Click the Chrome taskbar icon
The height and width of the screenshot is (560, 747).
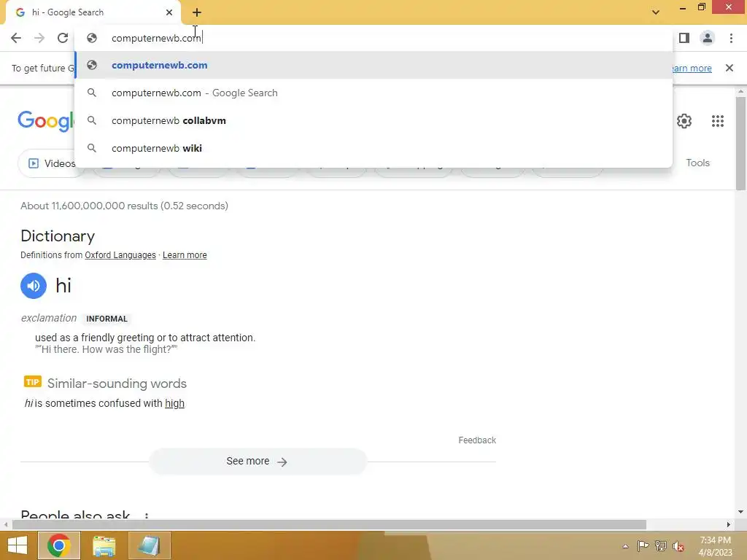59,545
